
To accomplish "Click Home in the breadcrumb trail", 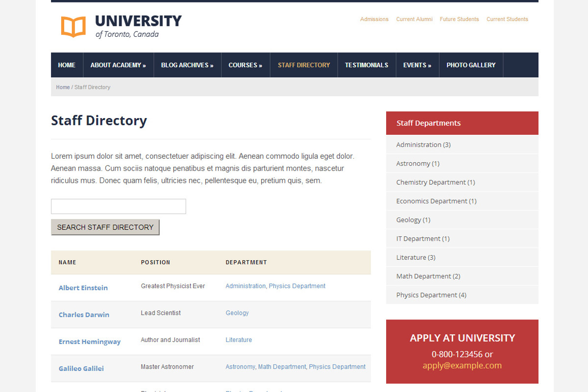I will click(x=63, y=87).
